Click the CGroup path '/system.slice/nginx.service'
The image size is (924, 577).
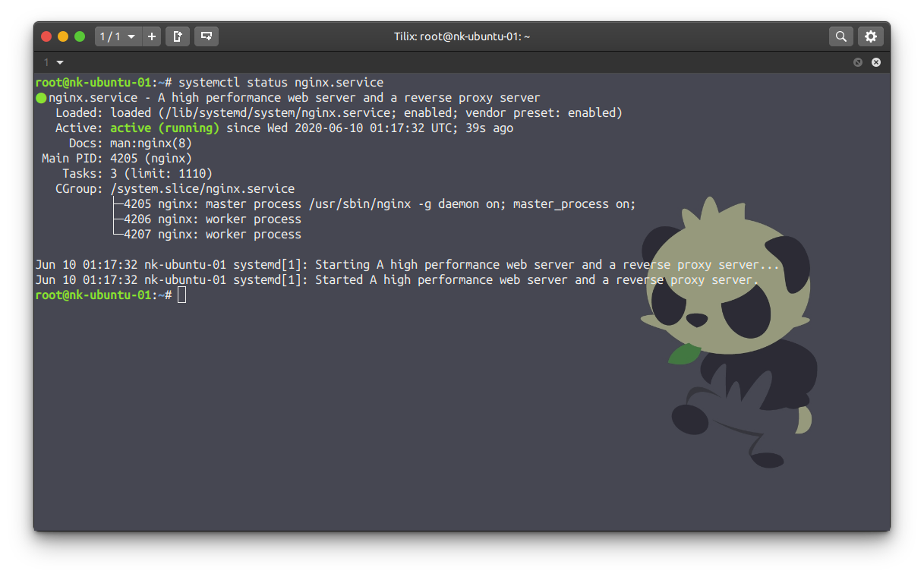click(x=202, y=189)
